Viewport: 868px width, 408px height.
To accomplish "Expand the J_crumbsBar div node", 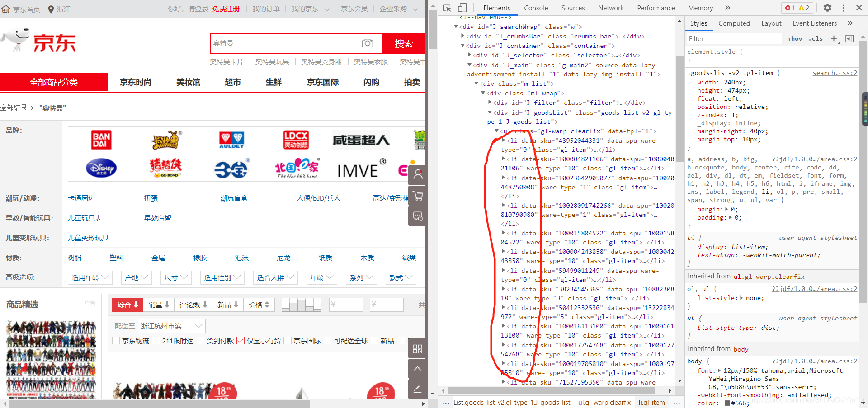I will [x=462, y=36].
